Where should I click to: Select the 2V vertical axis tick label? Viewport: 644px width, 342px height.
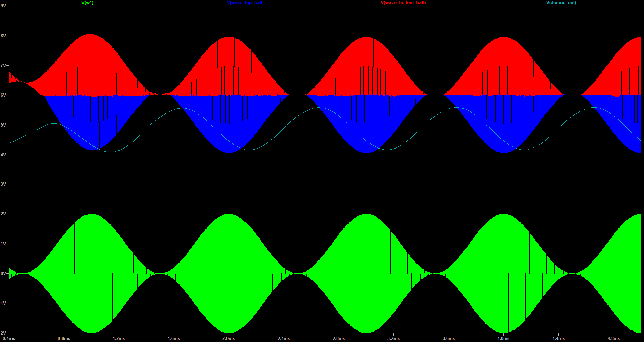(3, 214)
